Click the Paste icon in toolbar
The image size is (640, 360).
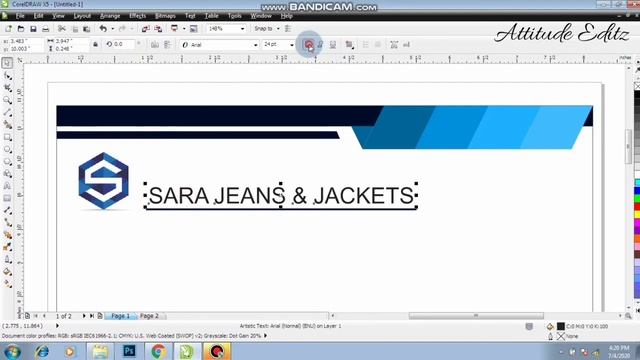[x=87, y=29]
